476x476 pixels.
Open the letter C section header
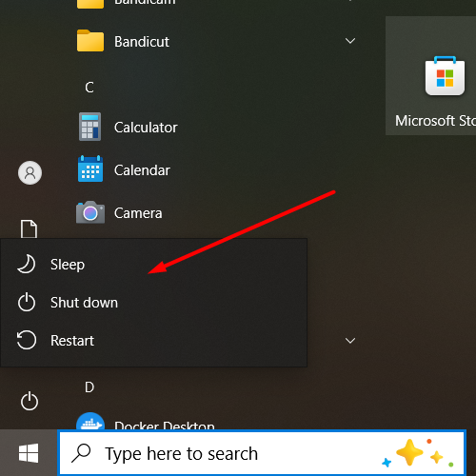point(89,88)
